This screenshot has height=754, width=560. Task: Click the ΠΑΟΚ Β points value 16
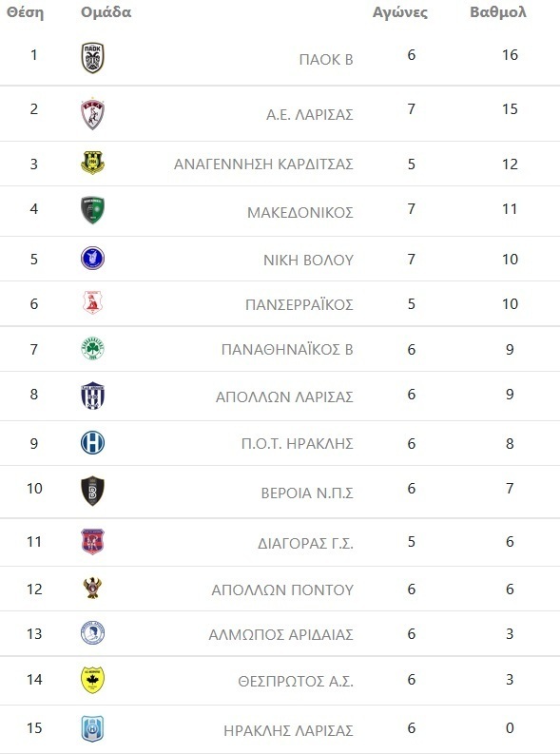coord(510,55)
